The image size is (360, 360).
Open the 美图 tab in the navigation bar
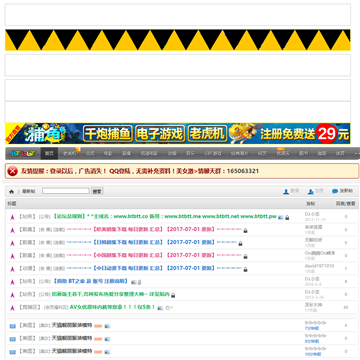(322, 154)
